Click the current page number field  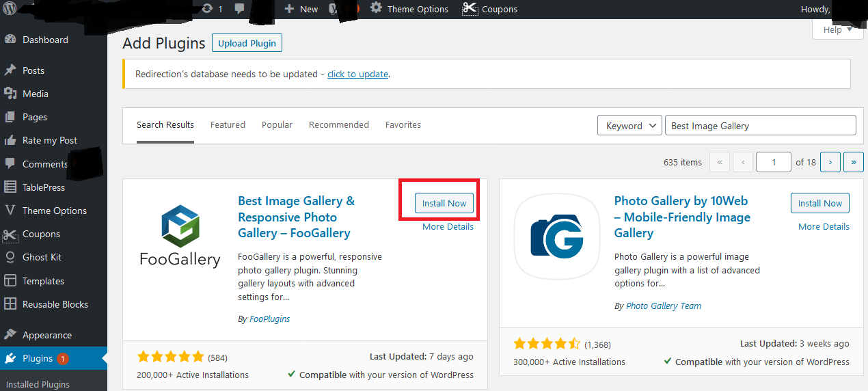(774, 162)
